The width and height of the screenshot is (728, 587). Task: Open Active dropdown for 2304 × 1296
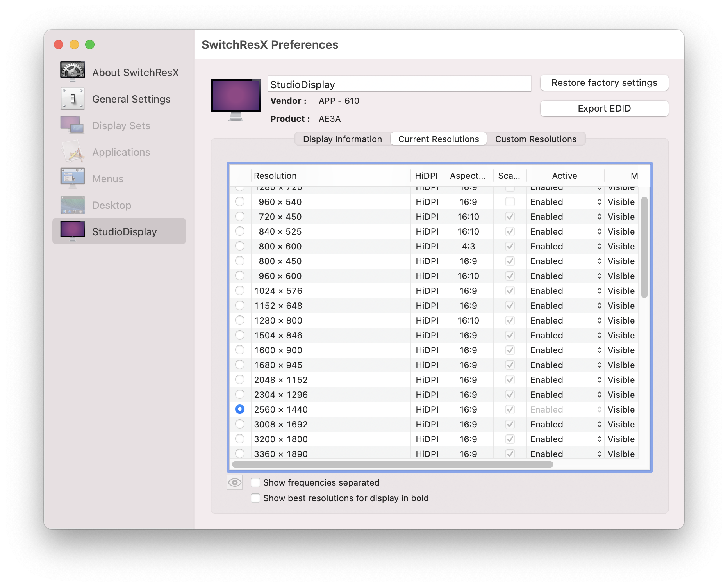click(566, 395)
